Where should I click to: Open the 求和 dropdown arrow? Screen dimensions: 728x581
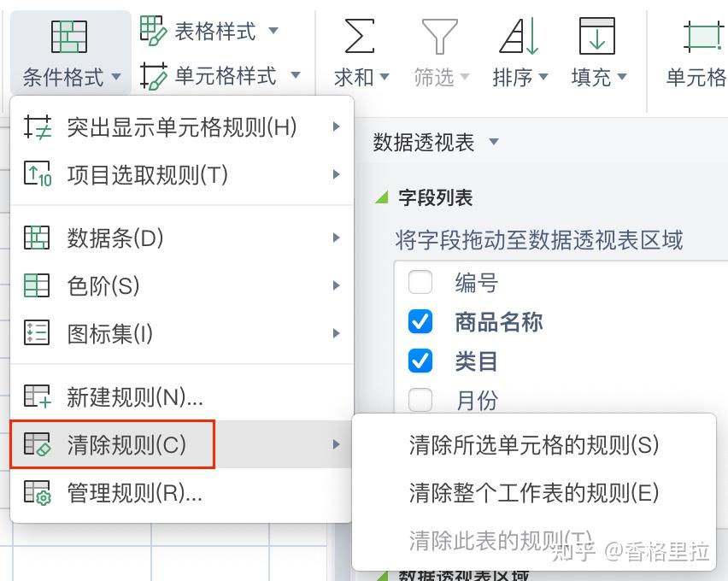(385, 77)
